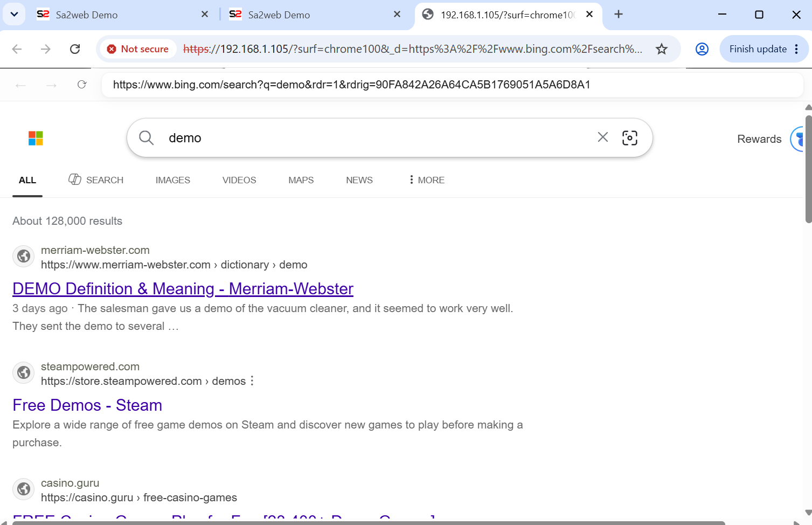Click the inner page forward arrow
Image resolution: width=812 pixels, height=525 pixels.
[52, 85]
